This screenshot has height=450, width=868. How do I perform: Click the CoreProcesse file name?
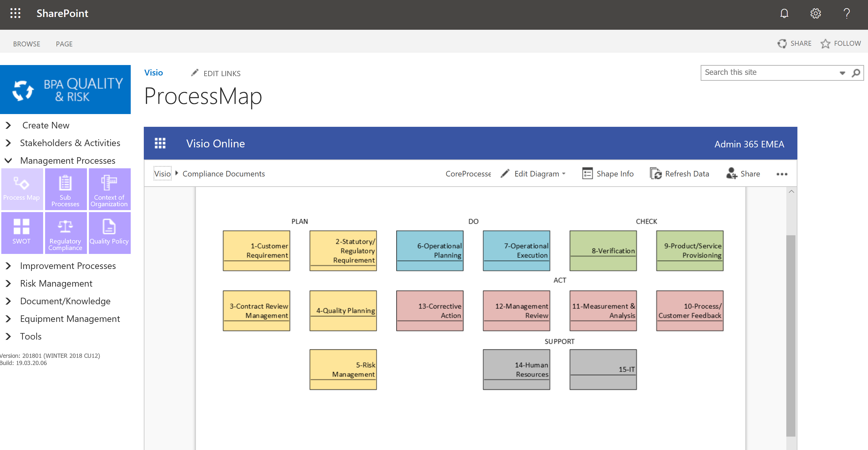pyautogui.click(x=468, y=174)
